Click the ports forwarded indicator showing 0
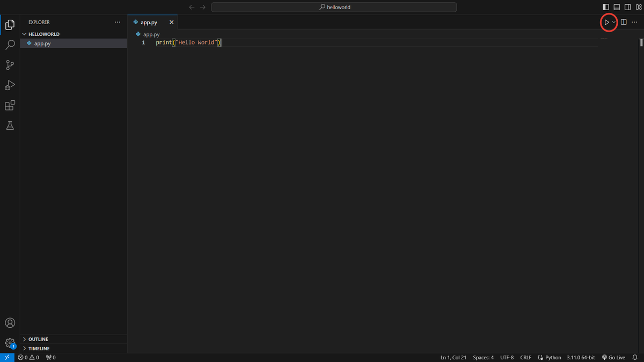This screenshot has height=362, width=644. (51, 357)
